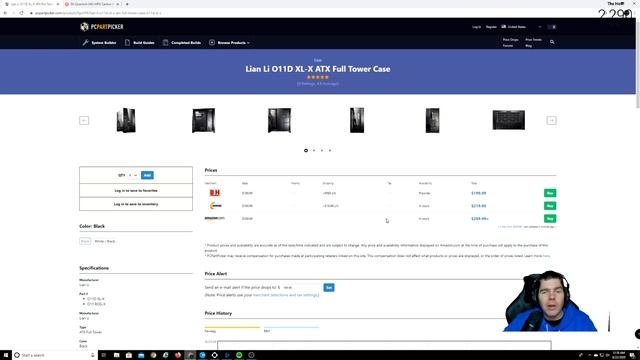Switch to second browser tab
Viewport: 640px width, 360px height.
click(x=91, y=4)
